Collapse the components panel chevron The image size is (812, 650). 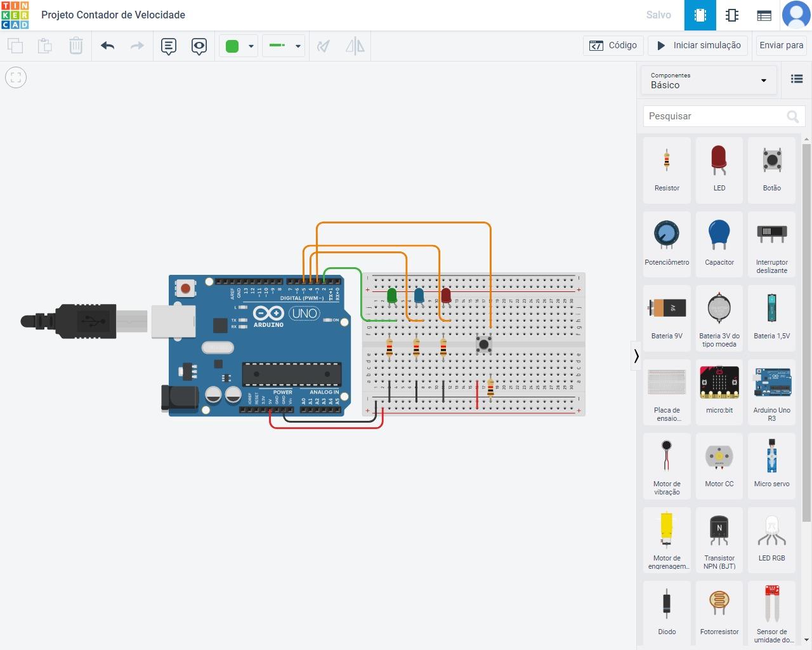[636, 356]
